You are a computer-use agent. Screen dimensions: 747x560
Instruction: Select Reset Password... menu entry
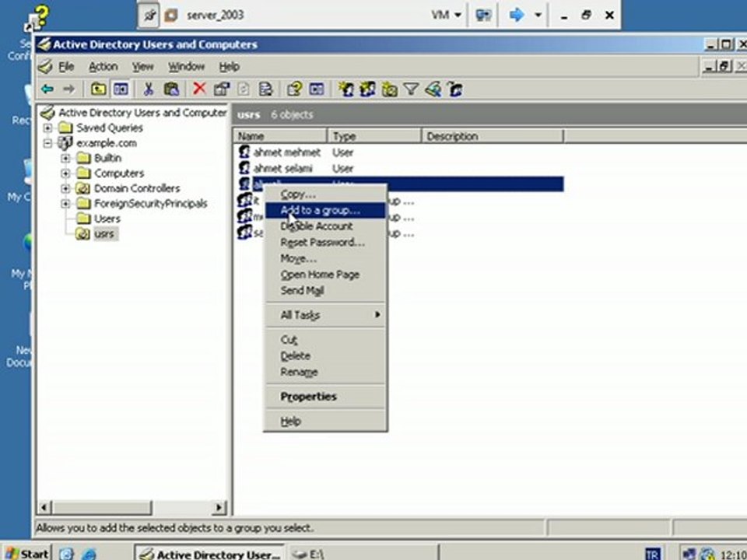326,243
